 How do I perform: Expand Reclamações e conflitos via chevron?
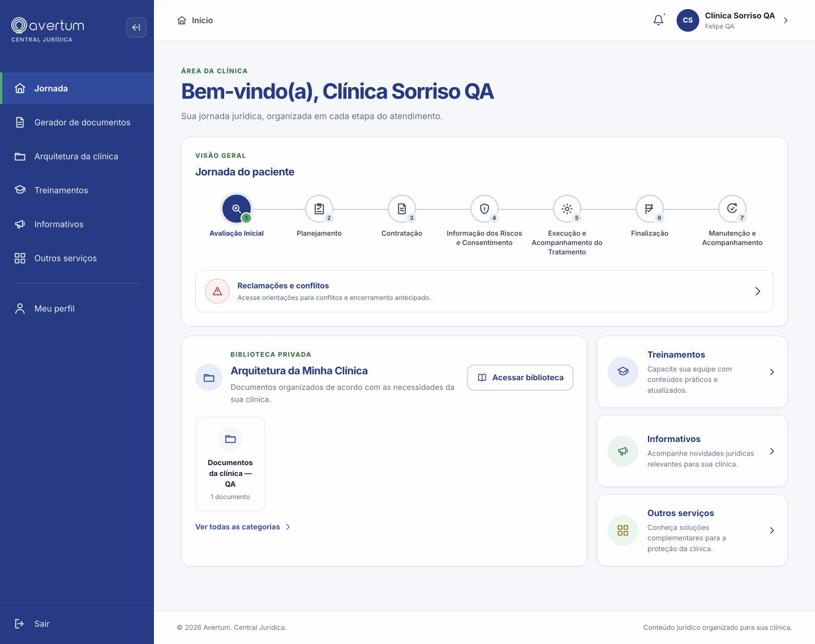(x=758, y=291)
